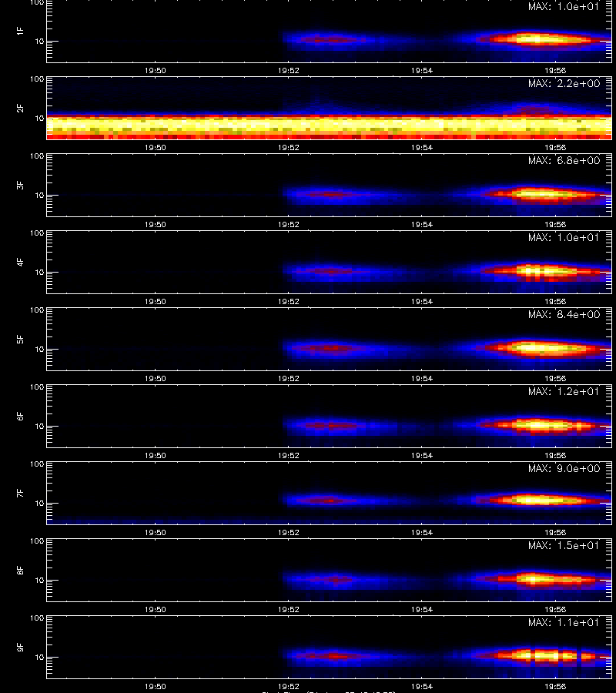Click the 19:52 time label below 9F panel
The image size is (616, 693).
(x=289, y=686)
